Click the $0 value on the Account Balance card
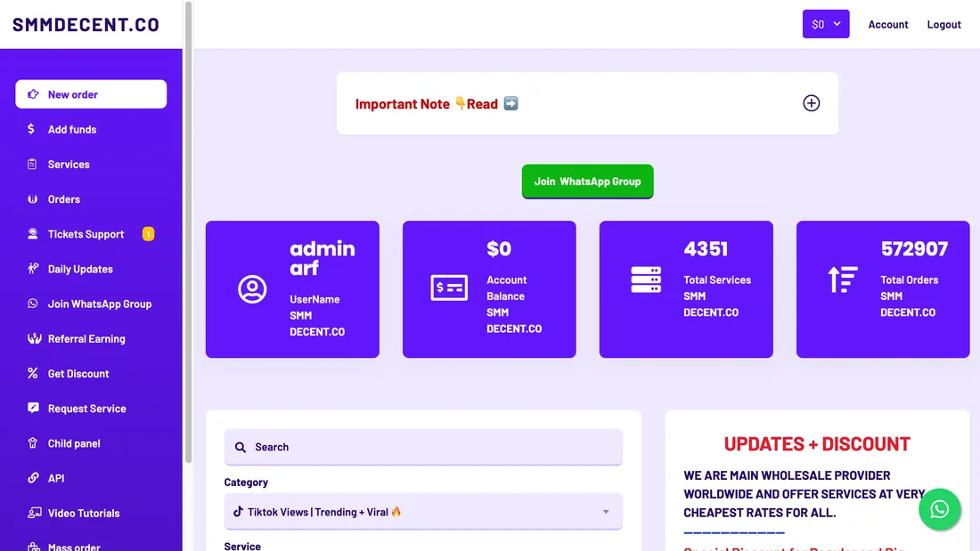The width and height of the screenshot is (980, 551). 499,248
